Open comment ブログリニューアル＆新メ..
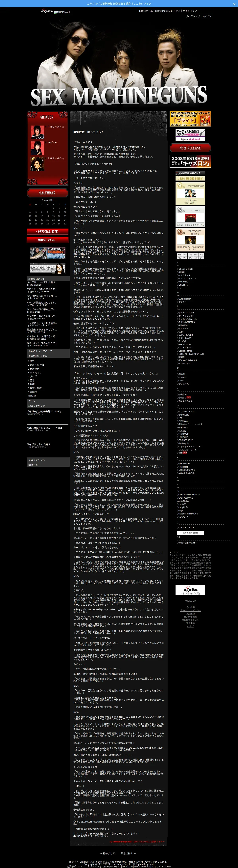Image resolution: width=238 pixels, height=868 pixels. click(x=42, y=282)
